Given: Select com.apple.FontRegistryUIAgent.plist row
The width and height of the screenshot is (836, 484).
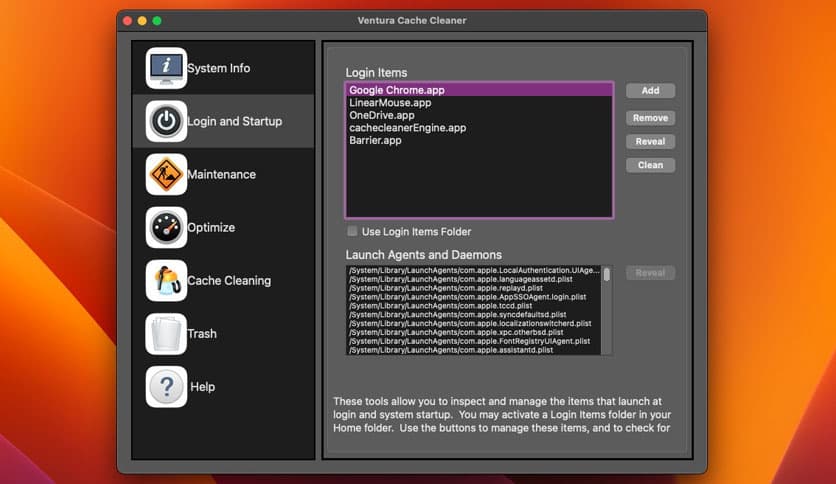Looking at the screenshot, I should tap(474, 341).
